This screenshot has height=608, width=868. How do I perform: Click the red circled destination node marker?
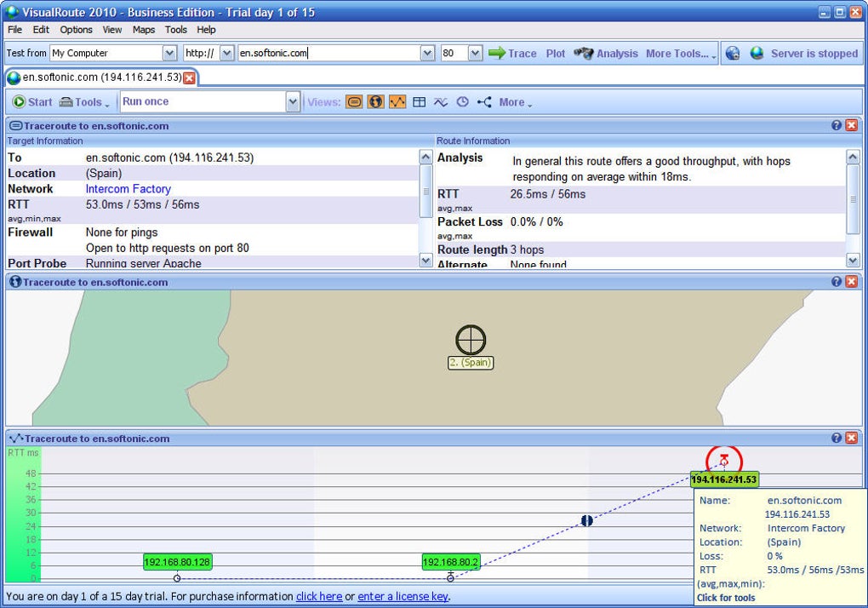coord(724,461)
